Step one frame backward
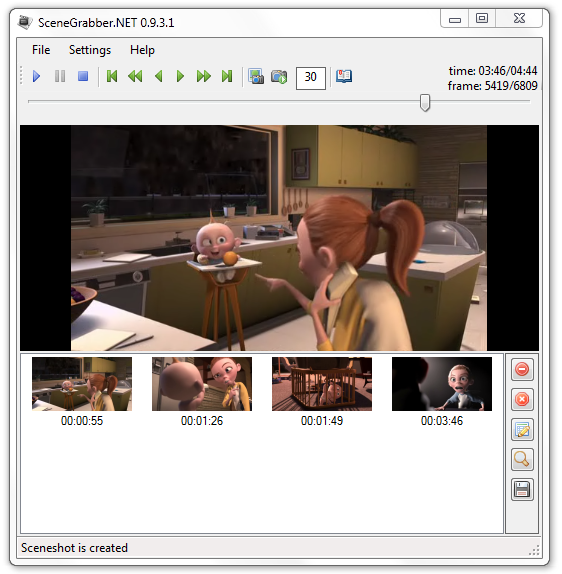This screenshot has width=562, height=574. pyautogui.click(x=159, y=77)
